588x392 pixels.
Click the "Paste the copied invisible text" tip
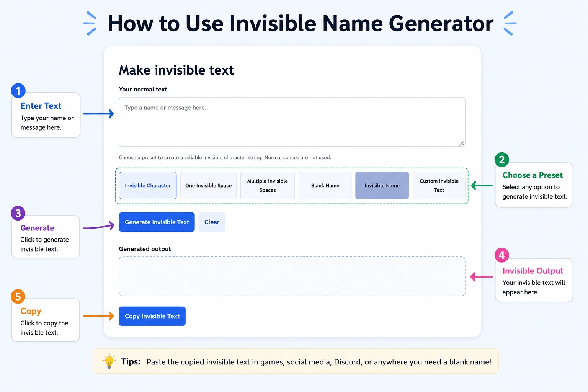pos(319,362)
